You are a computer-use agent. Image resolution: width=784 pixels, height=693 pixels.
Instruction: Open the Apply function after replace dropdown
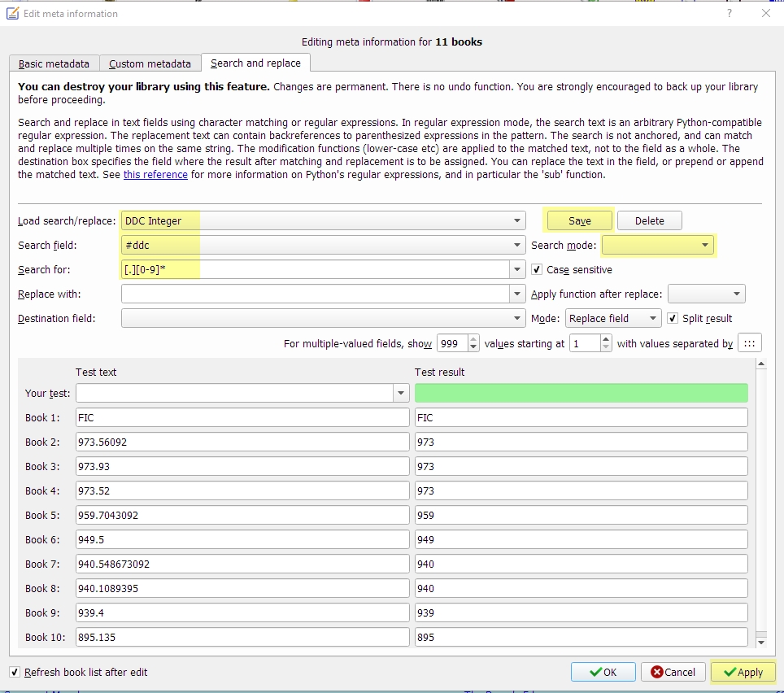[x=706, y=294]
